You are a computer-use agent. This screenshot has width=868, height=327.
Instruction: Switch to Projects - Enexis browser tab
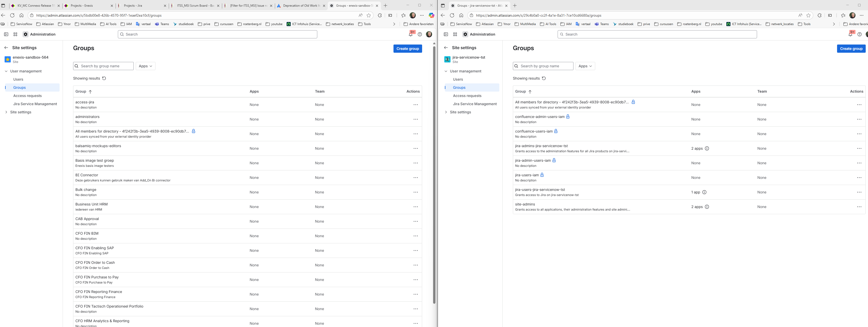pos(89,6)
